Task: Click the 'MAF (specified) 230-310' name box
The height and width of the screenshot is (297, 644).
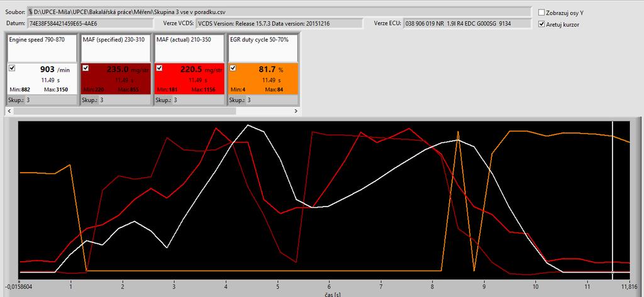Action: pos(116,48)
